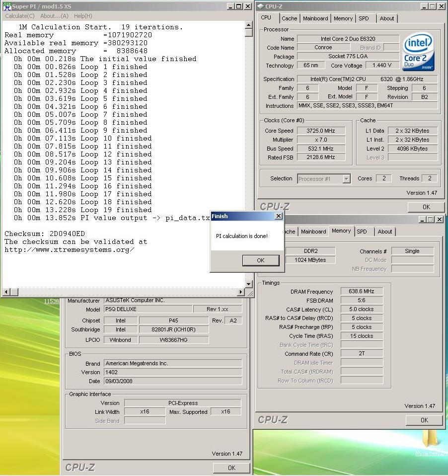The image size is (448, 476).
Task: Switch to the Memory tab in top CPU-Z window
Action: click(x=343, y=18)
